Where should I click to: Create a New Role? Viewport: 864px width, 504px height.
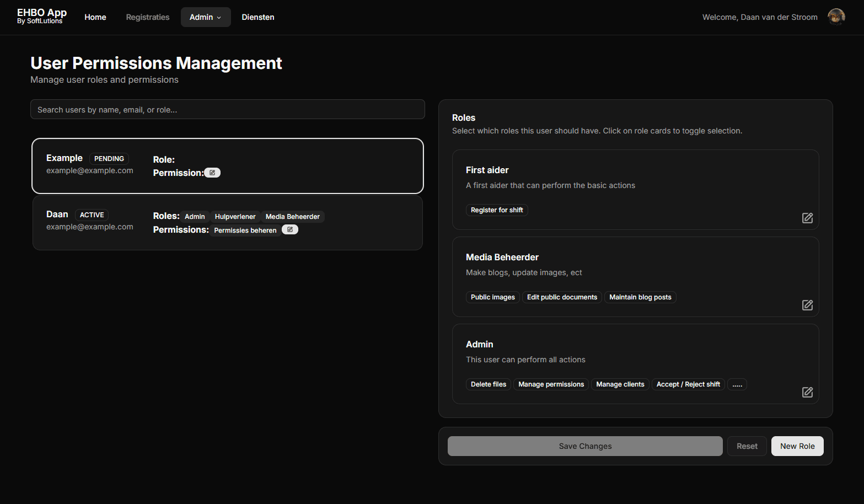click(x=797, y=446)
